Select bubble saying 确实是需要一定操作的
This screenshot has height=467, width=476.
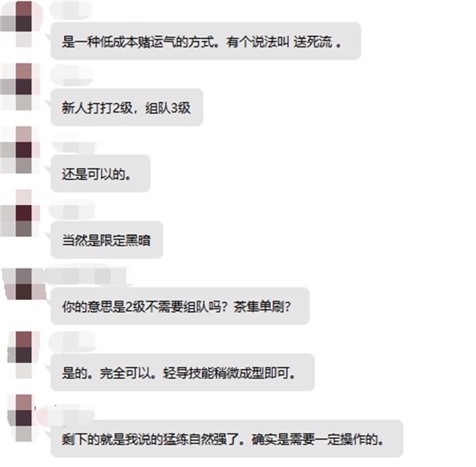coord(226,438)
